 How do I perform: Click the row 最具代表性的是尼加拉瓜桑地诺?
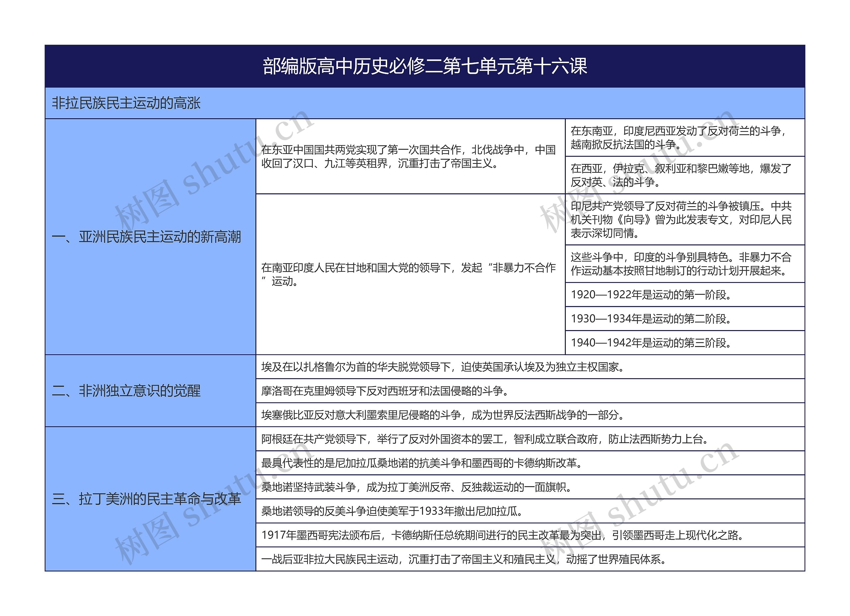point(530,463)
